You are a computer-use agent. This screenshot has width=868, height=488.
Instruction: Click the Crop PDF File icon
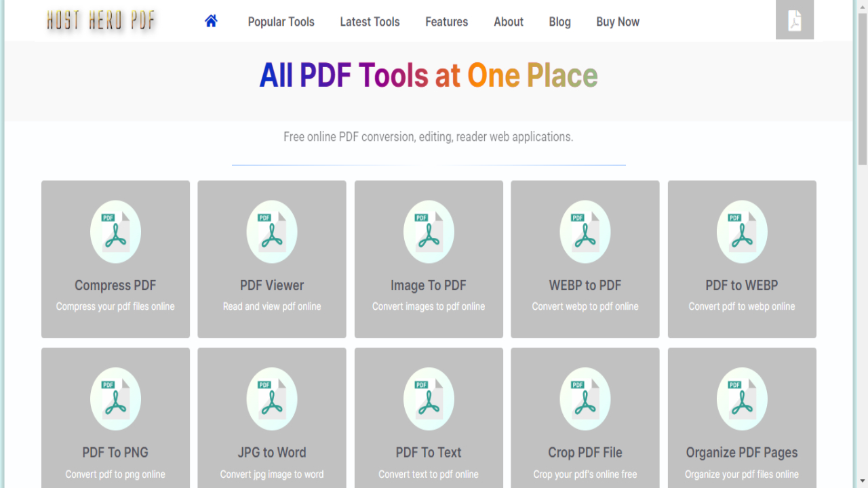[x=585, y=399]
